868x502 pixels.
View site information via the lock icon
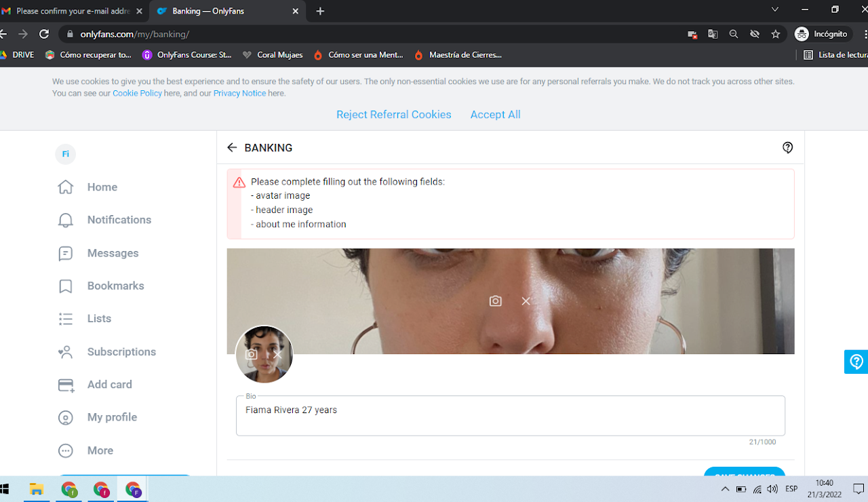point(70,34)
